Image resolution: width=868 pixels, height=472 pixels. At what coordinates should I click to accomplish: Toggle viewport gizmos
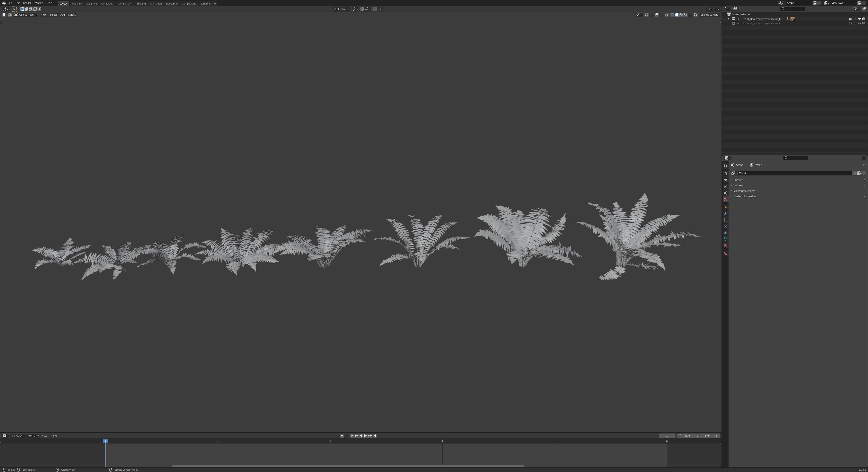click(x=646, y=15)
